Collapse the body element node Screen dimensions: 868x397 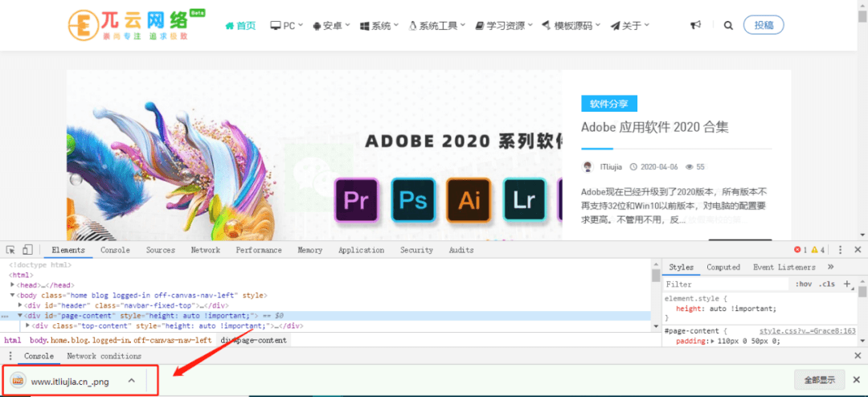pyautogui.click(x=12, y=295)
